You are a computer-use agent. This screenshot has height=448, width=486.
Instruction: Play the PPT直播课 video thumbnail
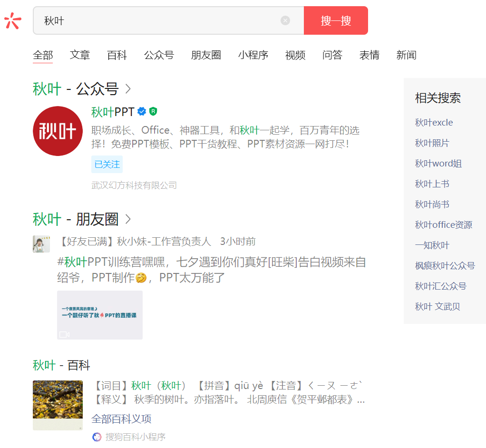pos(100,315)
